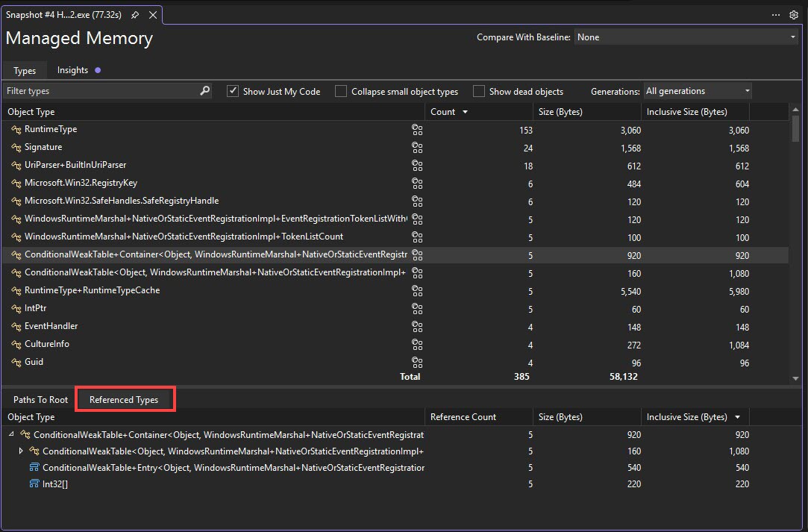Enable Show dead objects

[x=478, y=91]
